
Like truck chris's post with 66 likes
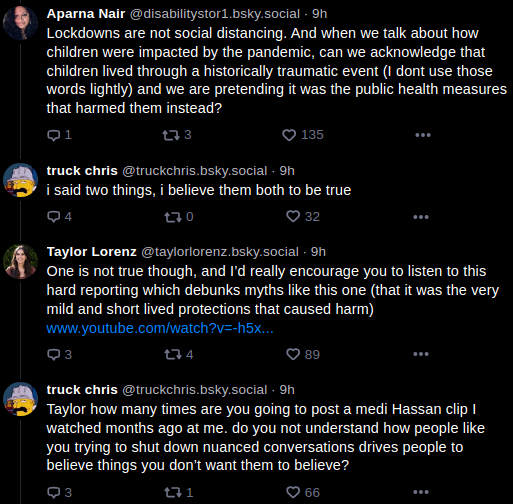point(303,492)
